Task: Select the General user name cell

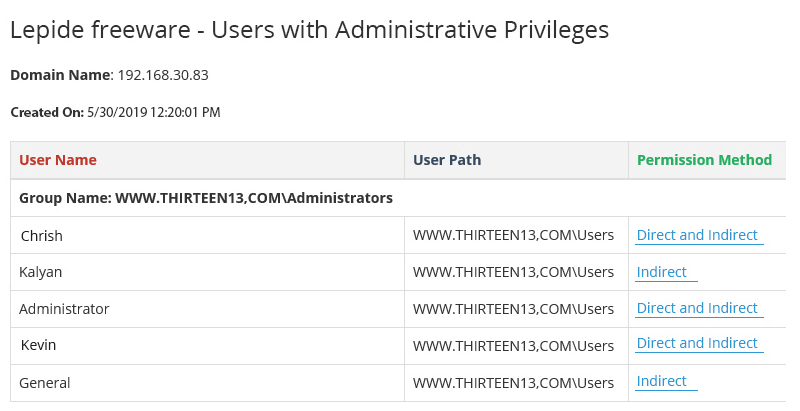Action: point(208,383)
